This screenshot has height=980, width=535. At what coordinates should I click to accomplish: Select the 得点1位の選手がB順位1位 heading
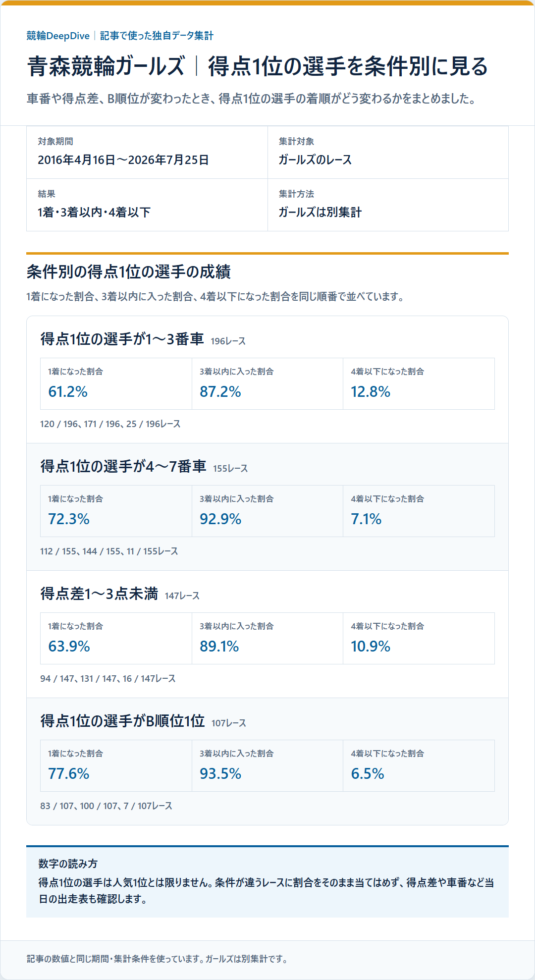(x=122, y=721)
